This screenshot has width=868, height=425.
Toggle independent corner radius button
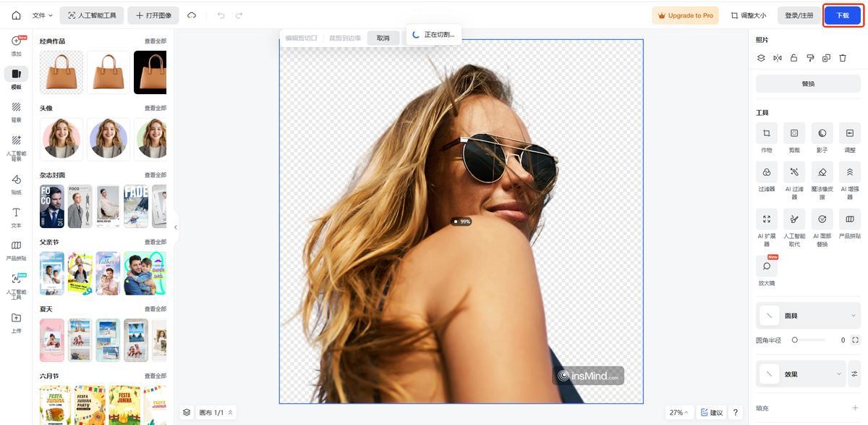click(x=856, y=340)
